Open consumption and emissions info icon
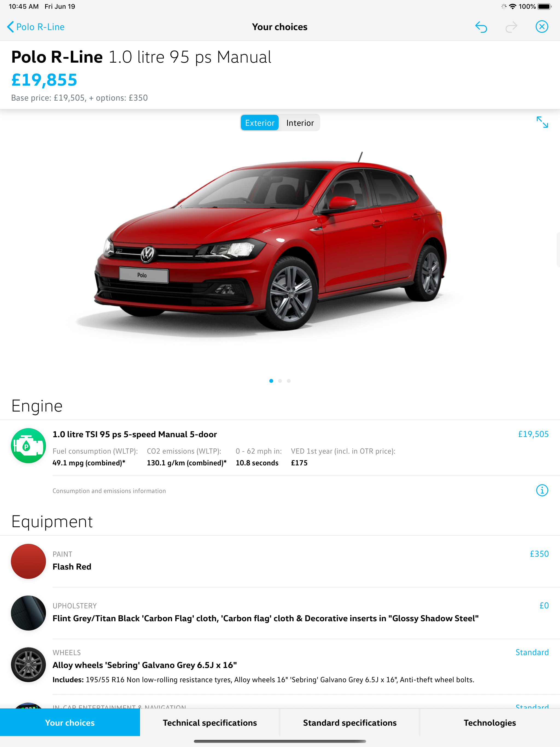 pos(542,490)
